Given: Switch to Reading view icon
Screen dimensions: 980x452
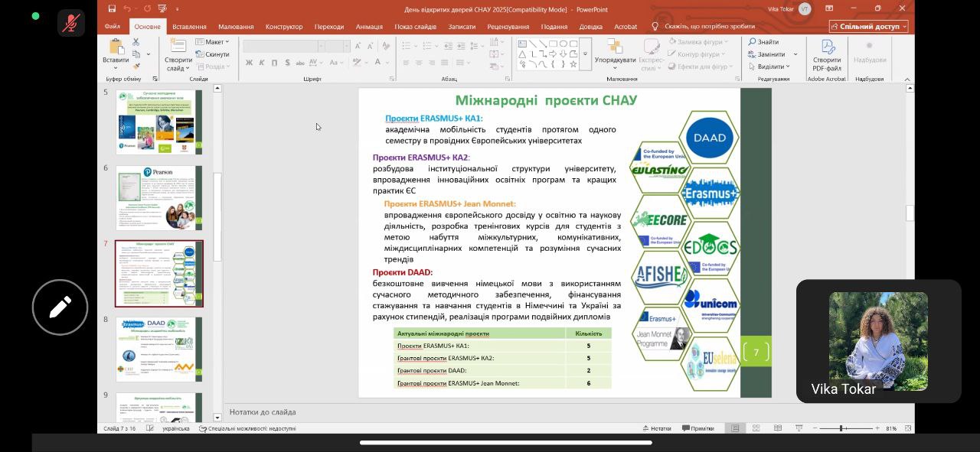Looking at the screenshot, I should [778, 428].
